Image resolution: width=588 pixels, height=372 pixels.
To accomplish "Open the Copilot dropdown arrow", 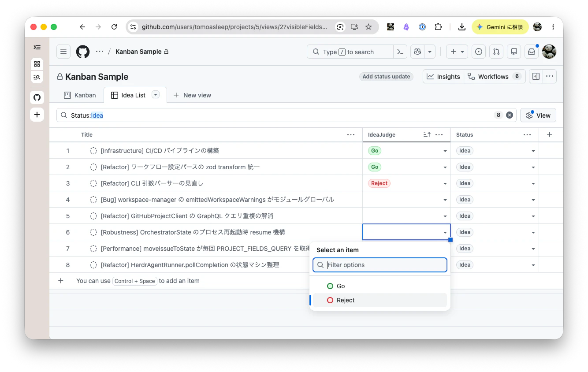I will (x=429, y=52).
